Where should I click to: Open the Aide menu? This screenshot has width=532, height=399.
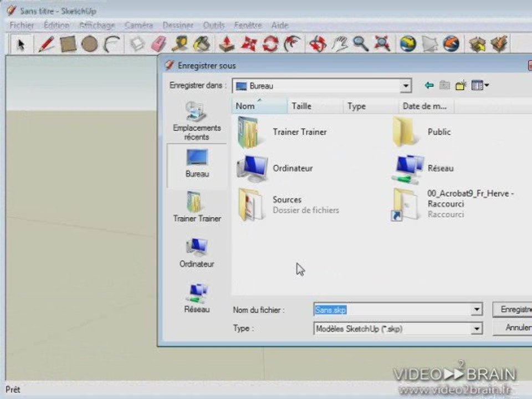coord(280,25)
